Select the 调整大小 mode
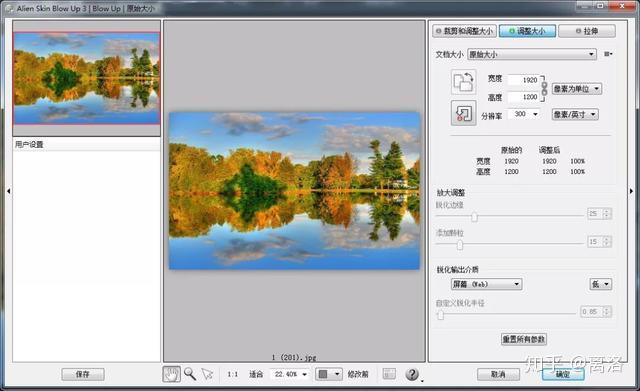Screen dimensions: 640x391 (527, 31)
